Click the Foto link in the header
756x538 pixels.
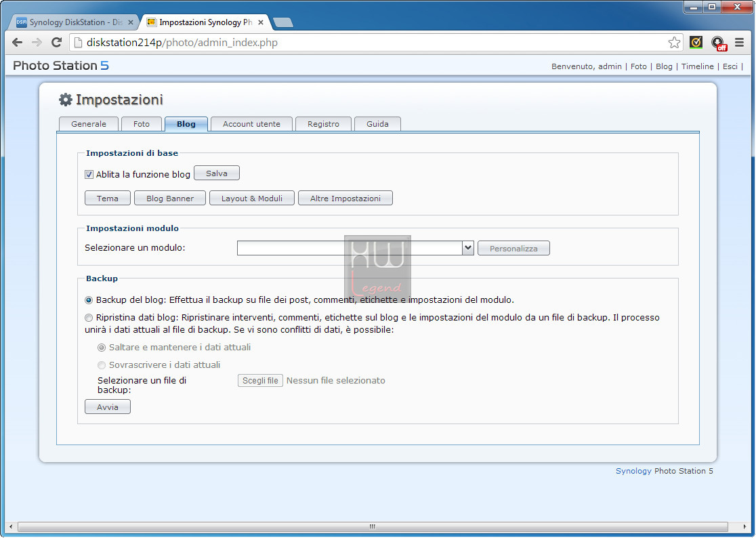point(638,66)
